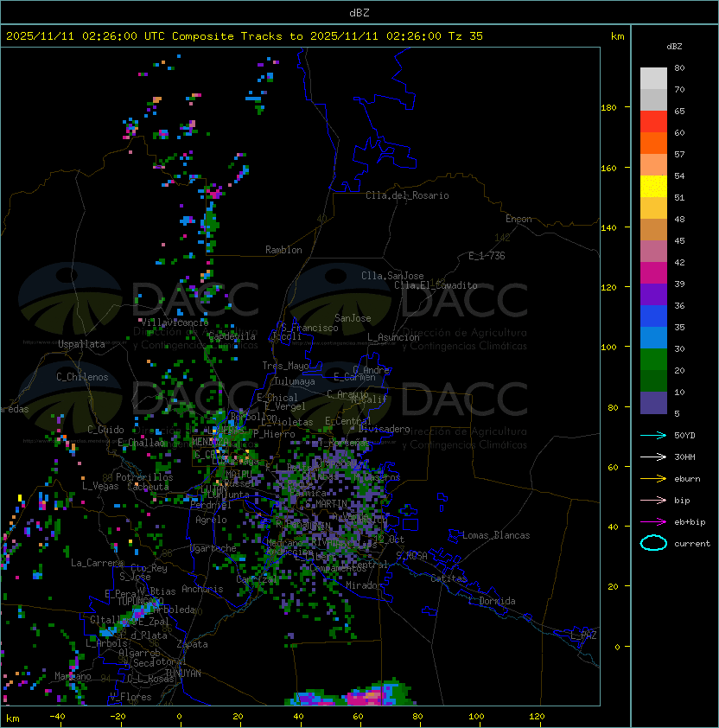
Task: Click the 'C_Chilenos' place label
Action: click(82, 377)
